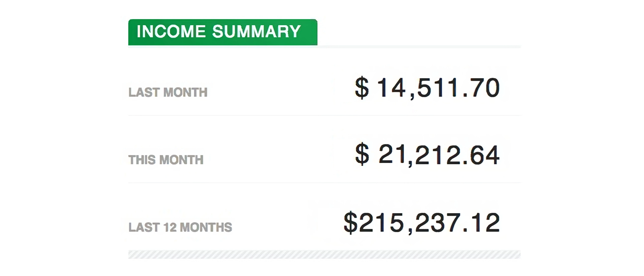Click the gray header line beside Income Summary
644x276 pixels.
click(419, 47)
